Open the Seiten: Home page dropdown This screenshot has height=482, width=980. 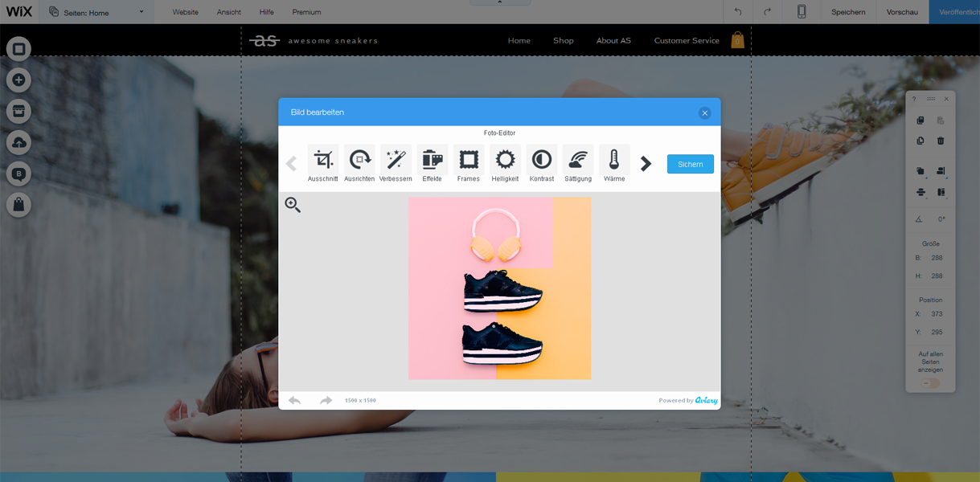[x=97, y=12]
